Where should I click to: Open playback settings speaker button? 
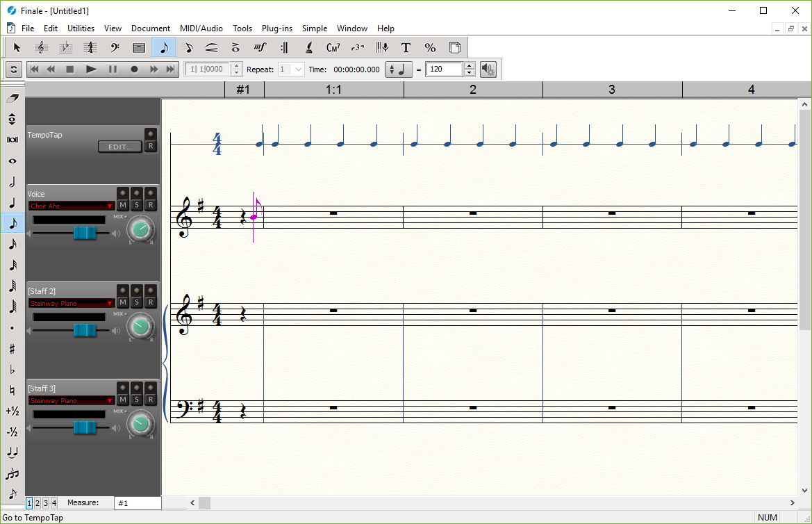(x=488, y=69)
